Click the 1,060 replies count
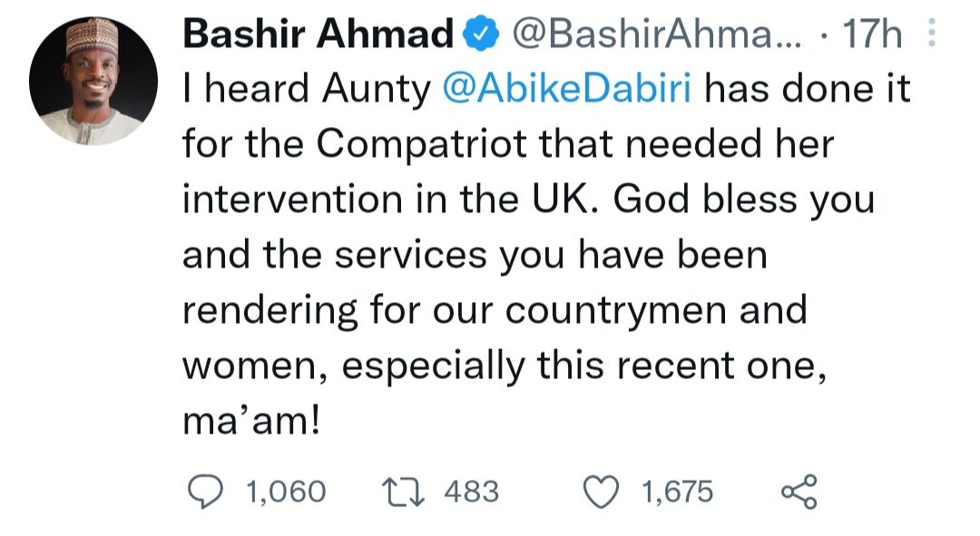980x536 pixels. point(286,492)
